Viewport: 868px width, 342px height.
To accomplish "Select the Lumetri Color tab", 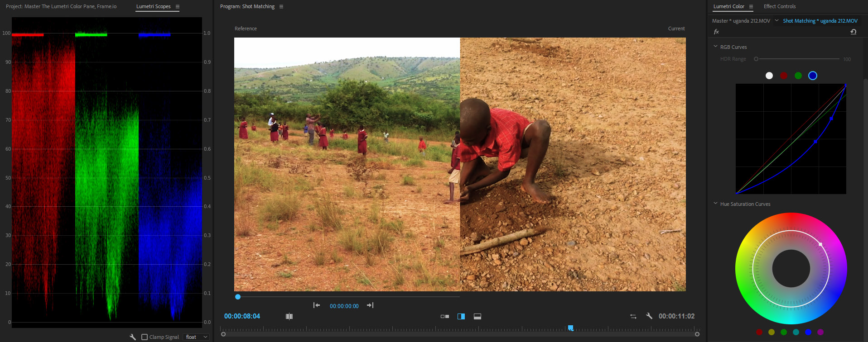I will 729,6.
